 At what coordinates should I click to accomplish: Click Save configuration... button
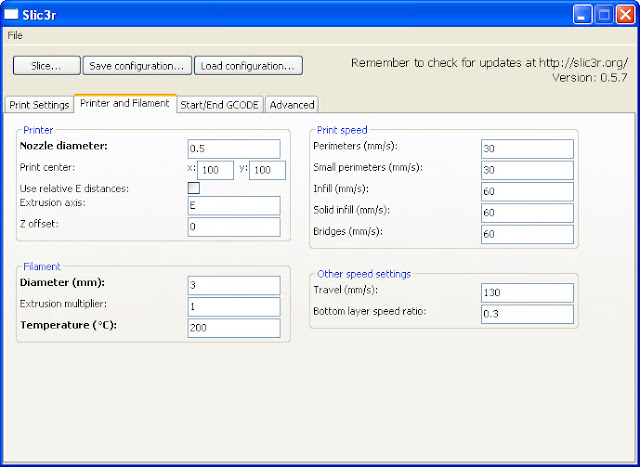point(137,66)
